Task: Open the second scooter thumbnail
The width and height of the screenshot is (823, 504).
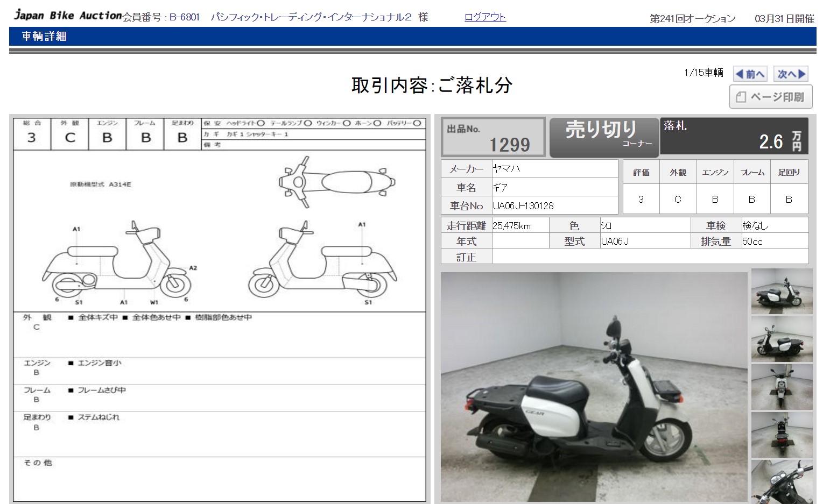Action: tap(782, 339)
